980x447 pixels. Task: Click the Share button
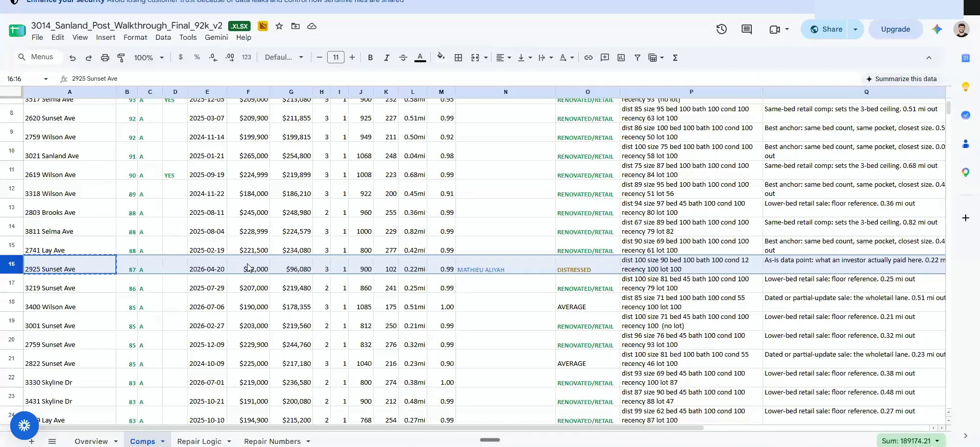coord(825,29)
